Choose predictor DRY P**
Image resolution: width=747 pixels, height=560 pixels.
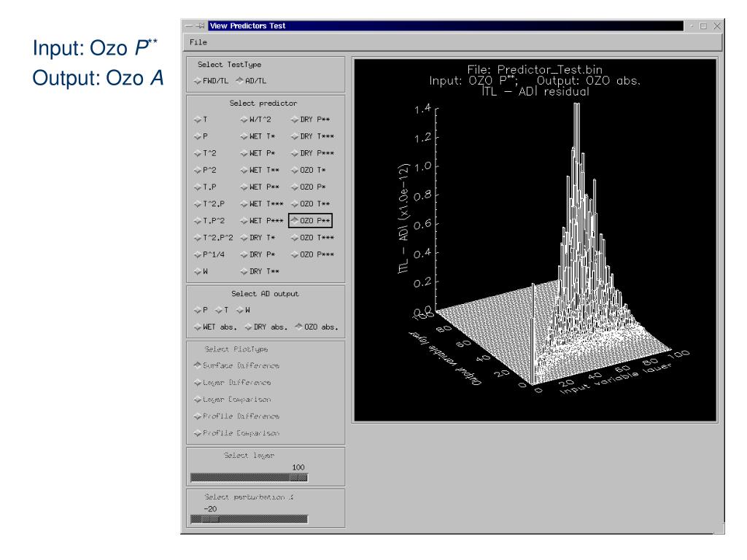pyautogui.click(x=311, y=120)
